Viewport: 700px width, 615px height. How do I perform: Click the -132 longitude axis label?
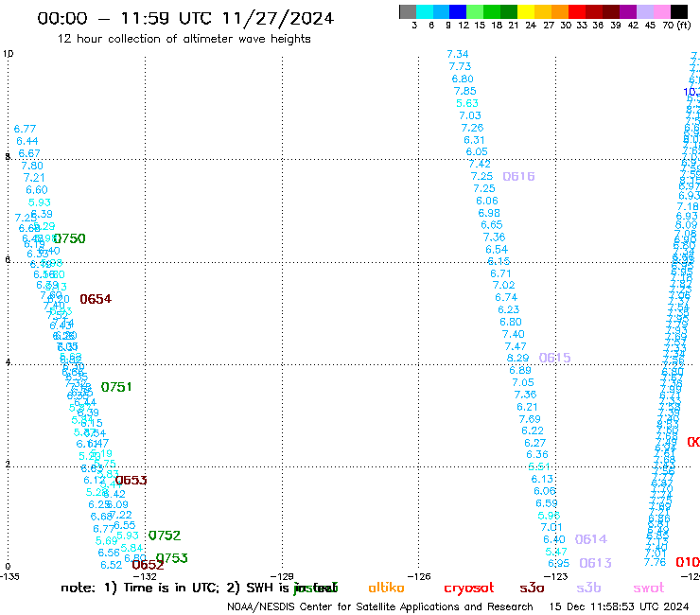coord(146,576)
